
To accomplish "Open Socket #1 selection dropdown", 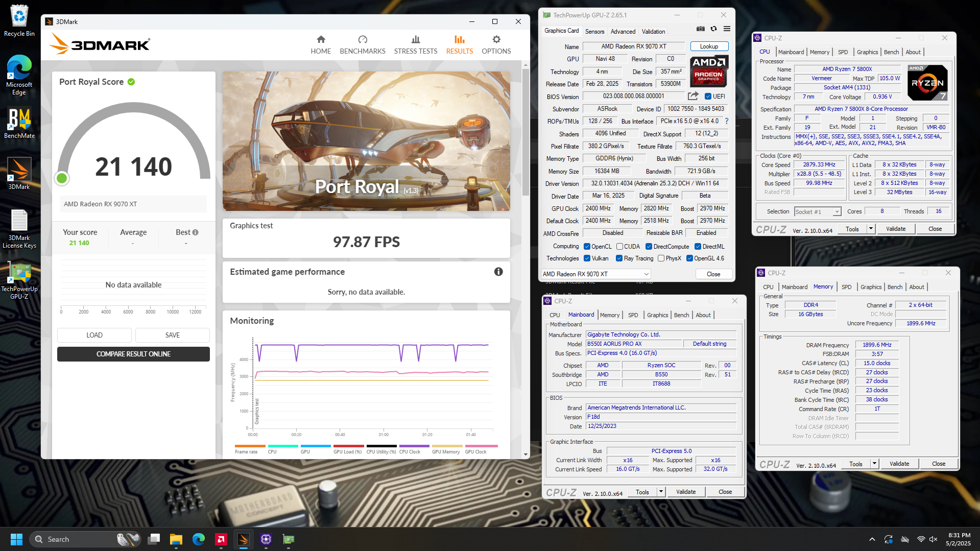I will tap(818, 211).
